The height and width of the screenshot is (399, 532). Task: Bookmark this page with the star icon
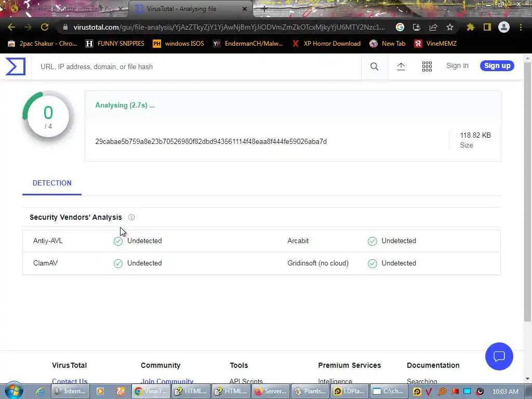(449, 27)
